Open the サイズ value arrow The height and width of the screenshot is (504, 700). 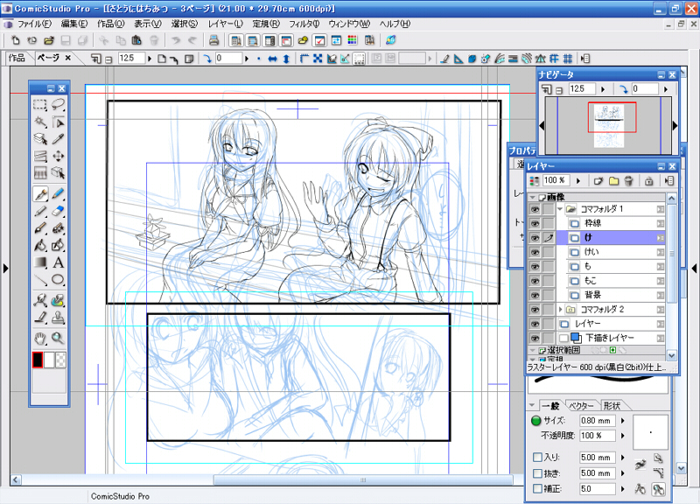point(623,421)
